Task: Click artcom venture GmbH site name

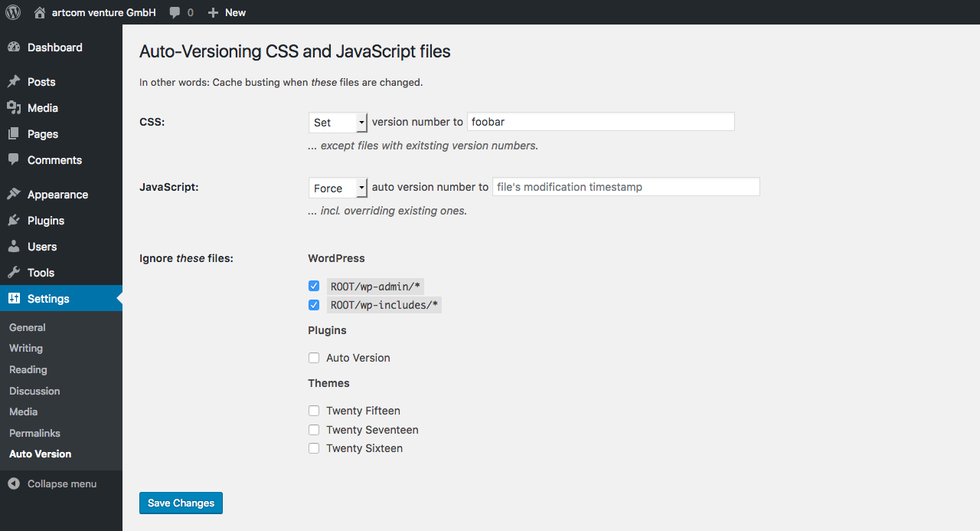Action: [x=104, y=12]
